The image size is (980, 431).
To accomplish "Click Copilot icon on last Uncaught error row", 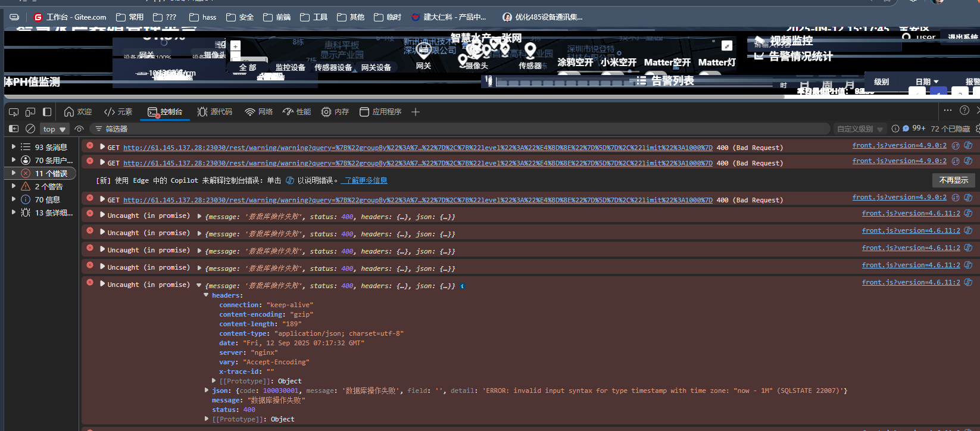I will point(968,282).
